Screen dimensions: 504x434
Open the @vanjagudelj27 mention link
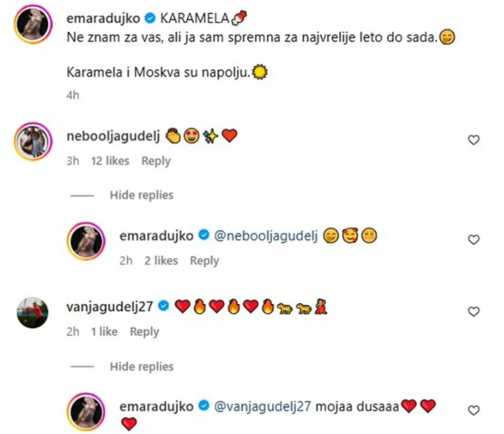(263, 406)
